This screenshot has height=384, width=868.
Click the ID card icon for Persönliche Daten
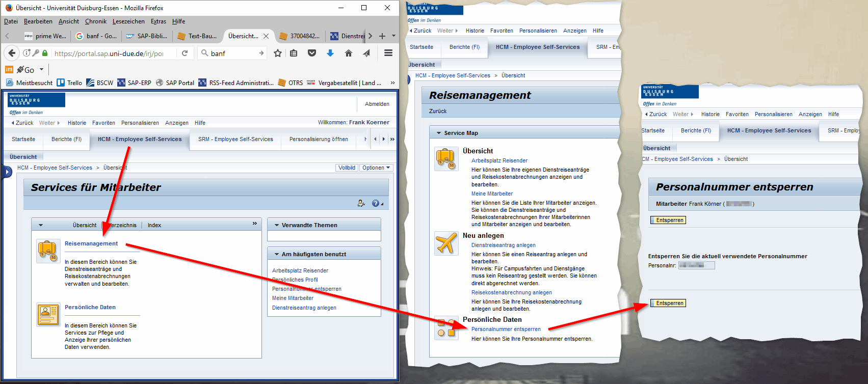[48, 314]
